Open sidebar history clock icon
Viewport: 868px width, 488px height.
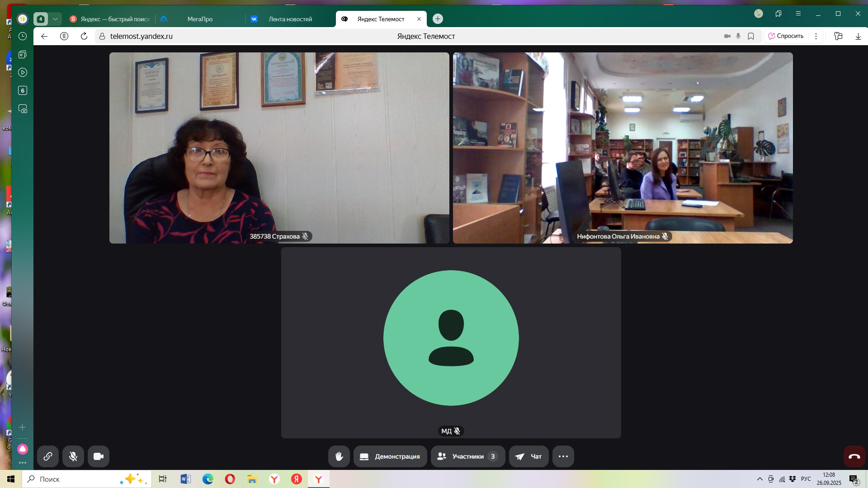click(x=23, y=36)
